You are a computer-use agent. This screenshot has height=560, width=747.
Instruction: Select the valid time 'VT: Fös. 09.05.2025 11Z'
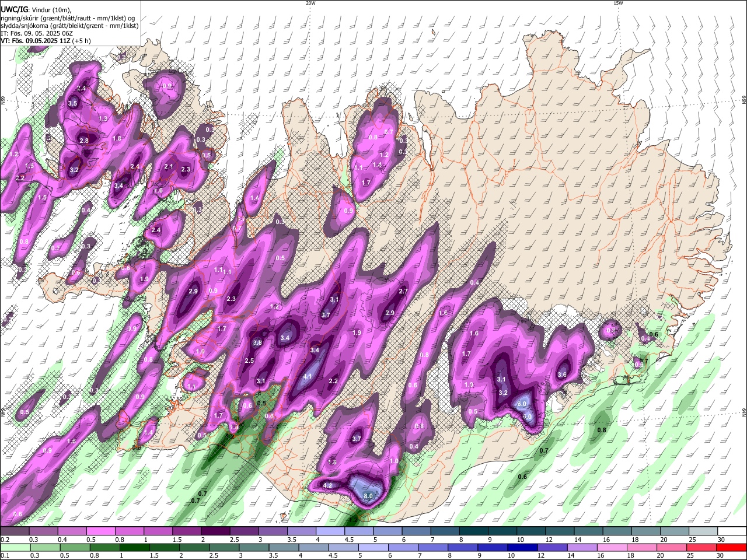pyautogui.click(x=44, y=41)
